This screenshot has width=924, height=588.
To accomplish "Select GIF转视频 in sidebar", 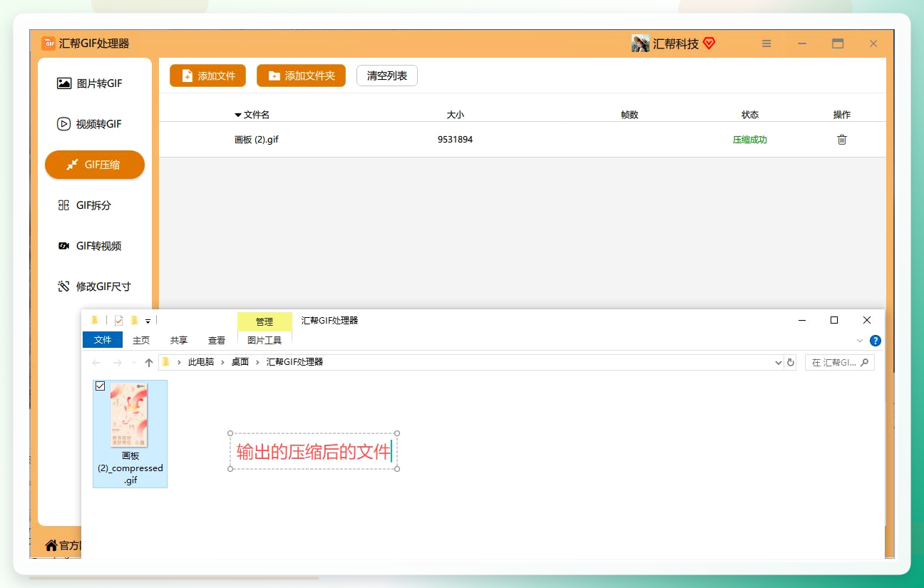I will 95,246.
